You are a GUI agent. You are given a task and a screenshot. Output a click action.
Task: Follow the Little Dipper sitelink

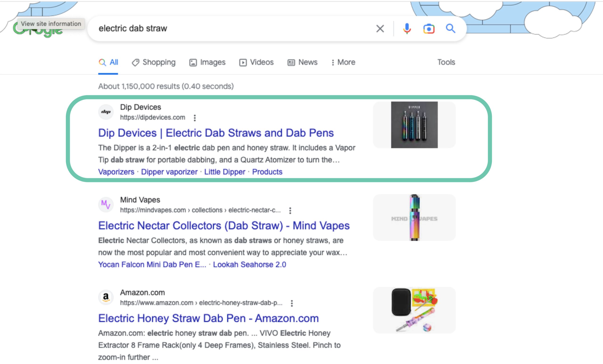225,172
